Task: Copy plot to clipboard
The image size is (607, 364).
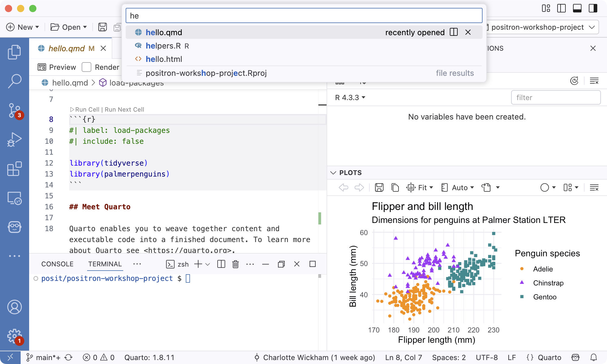Action: click(x=395, y=187)
